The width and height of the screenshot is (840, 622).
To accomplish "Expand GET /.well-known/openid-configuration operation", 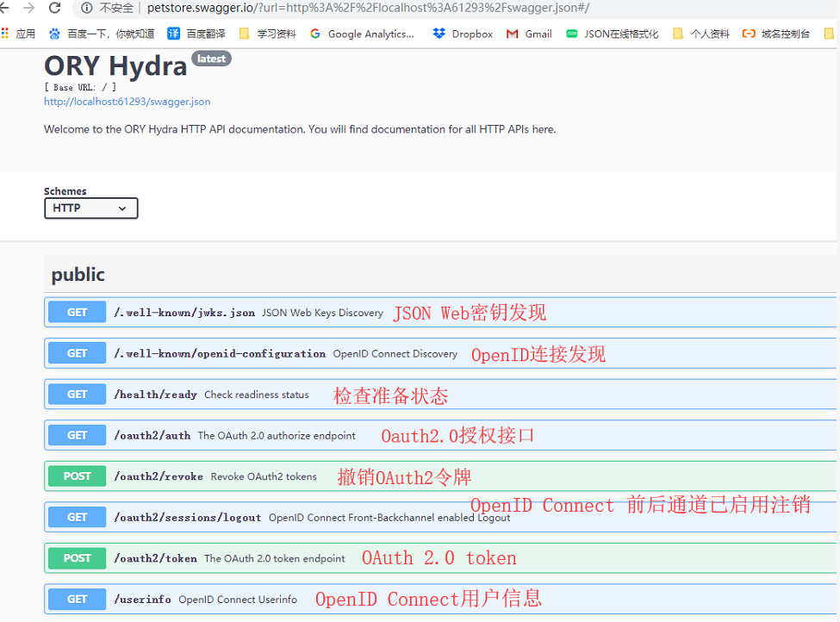I will click(439, 353).
